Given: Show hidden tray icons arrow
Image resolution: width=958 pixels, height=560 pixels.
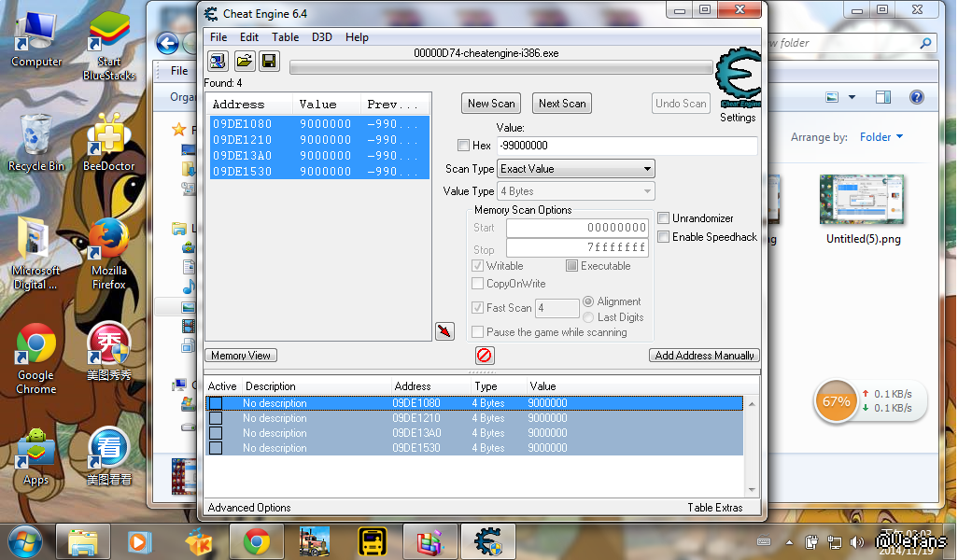Looking at the screenshot, I should coord(789,542).
